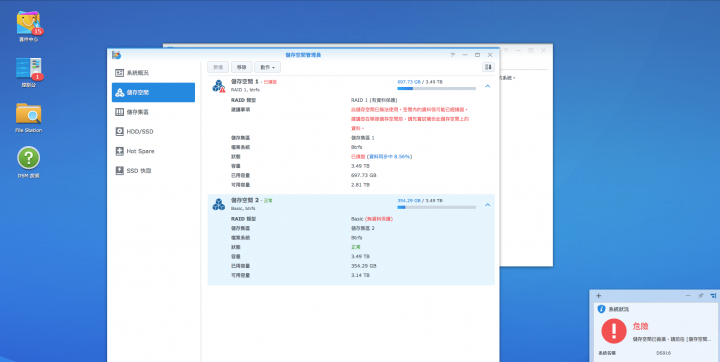This screenshot has height=362, width=720.
Task: Click the help icon of the background window
Action: click(x=506, y=51)
